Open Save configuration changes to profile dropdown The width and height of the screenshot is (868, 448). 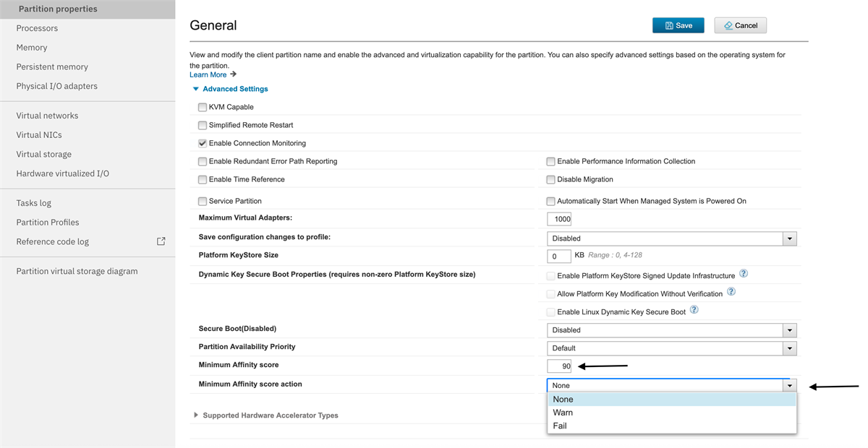click(672, 238)
